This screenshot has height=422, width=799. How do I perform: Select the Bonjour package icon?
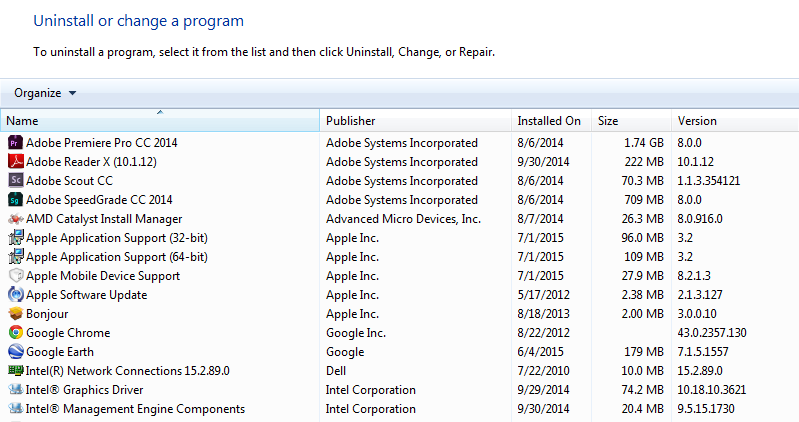(x=16, y=313)
